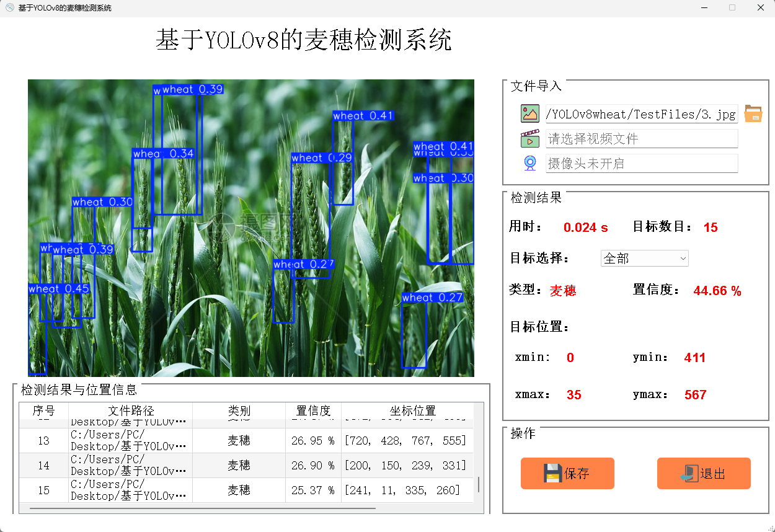This screenshot has width=775, height=532.
Task: Click the 摄像头未开启 camera field
Action: (x=642, y=163)
